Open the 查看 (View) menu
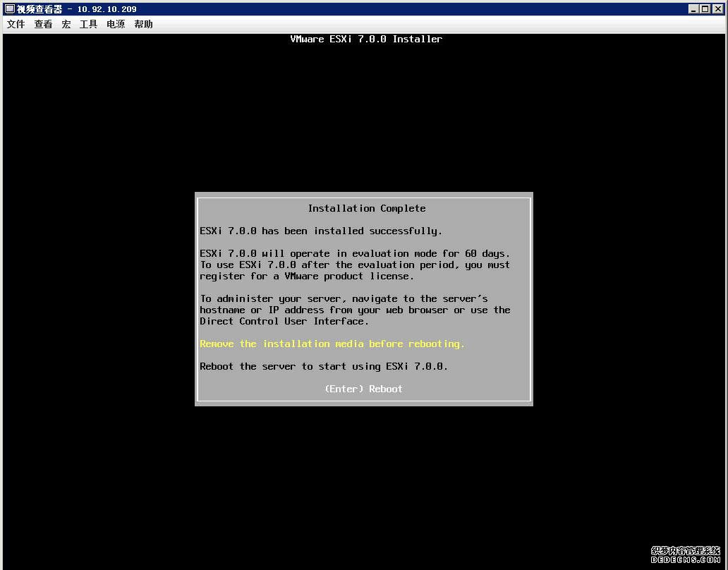 43,24
